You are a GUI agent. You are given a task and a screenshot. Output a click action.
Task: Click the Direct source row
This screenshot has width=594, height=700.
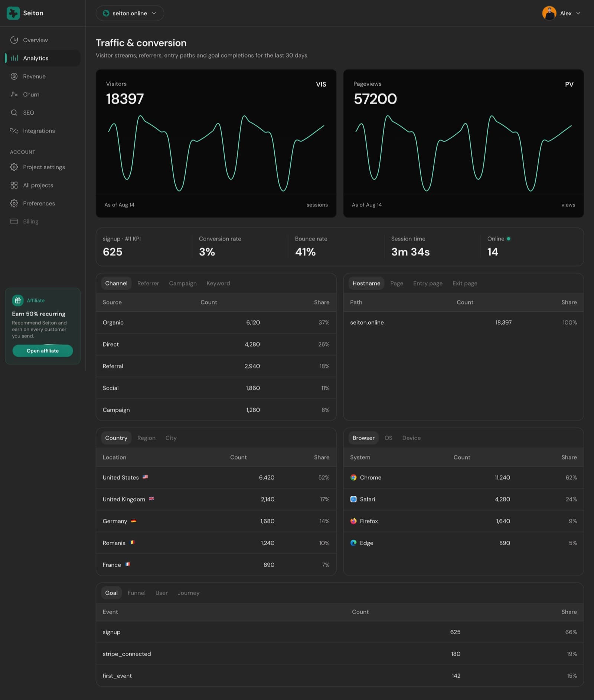click(x=216, y=344)
